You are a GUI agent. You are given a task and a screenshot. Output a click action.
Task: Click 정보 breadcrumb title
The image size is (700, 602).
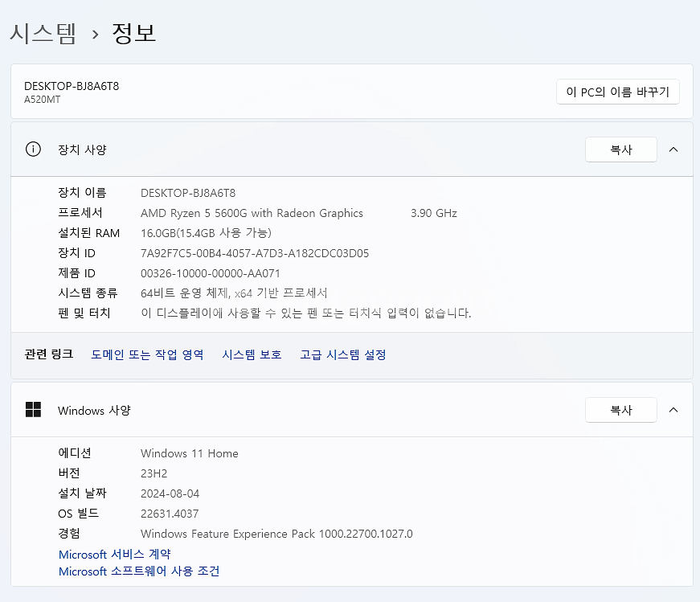(x=134, y=34)
